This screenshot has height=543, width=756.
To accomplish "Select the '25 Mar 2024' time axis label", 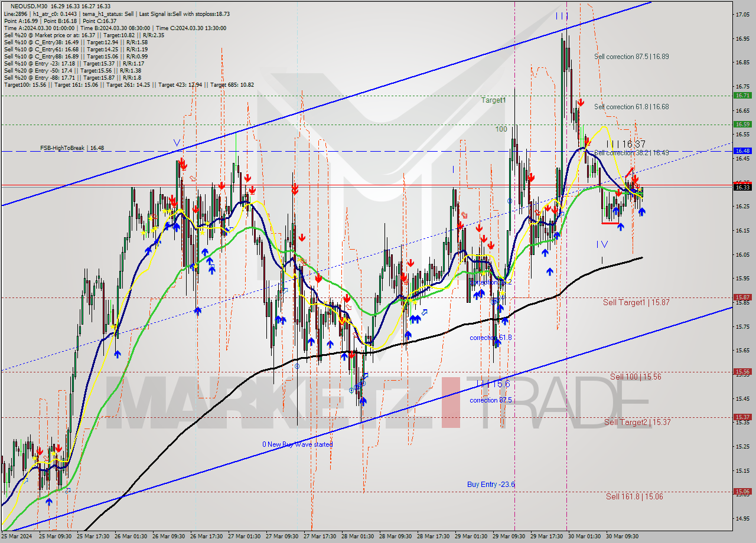I will click(x=17, y=537).
